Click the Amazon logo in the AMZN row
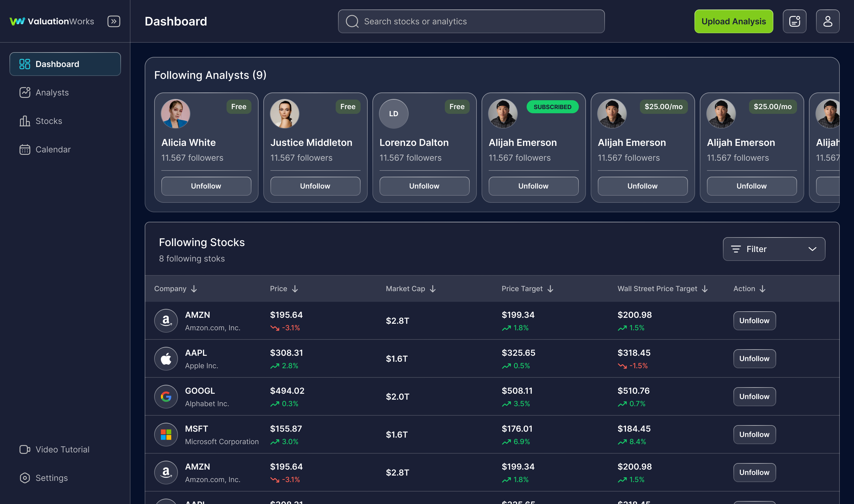 (x=166, y=320)
